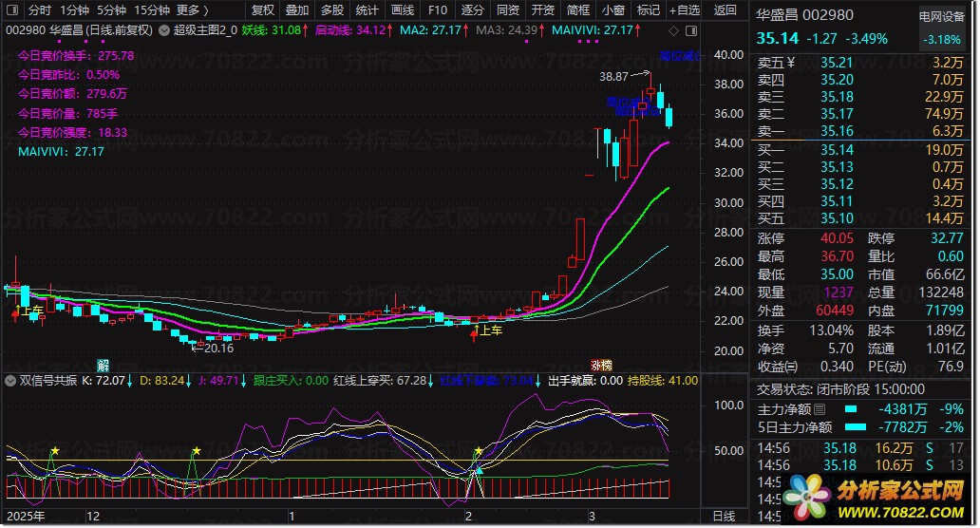Add stock with +自选 button

coord(684,10)
